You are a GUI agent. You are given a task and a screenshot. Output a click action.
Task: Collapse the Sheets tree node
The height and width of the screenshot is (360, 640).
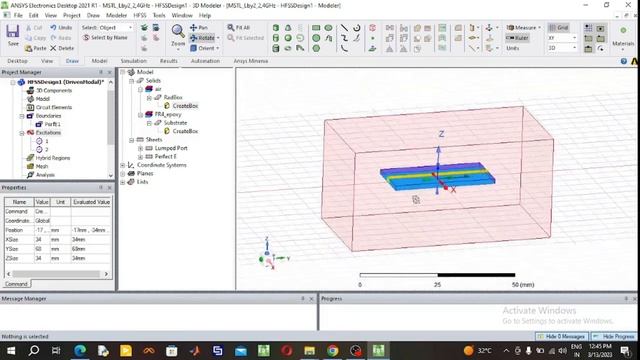tap(131, 140)
